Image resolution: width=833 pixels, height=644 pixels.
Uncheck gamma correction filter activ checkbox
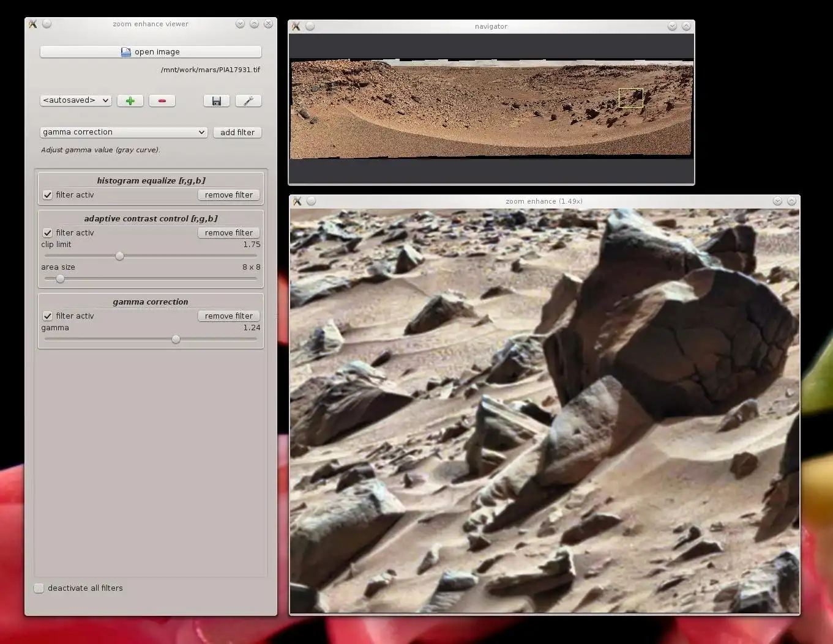[48, 316]
